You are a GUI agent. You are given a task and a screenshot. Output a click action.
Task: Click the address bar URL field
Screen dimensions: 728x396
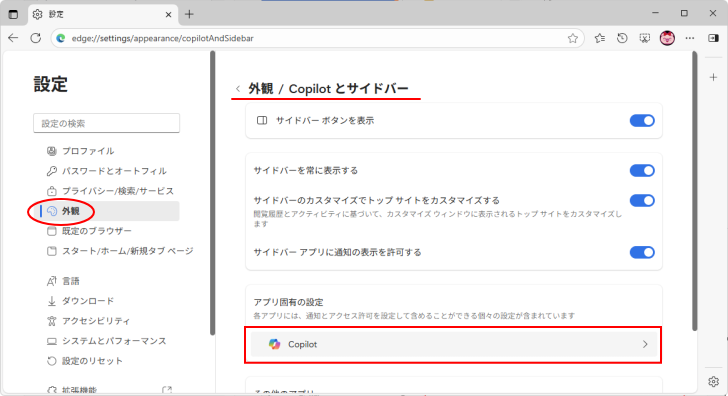318,39
